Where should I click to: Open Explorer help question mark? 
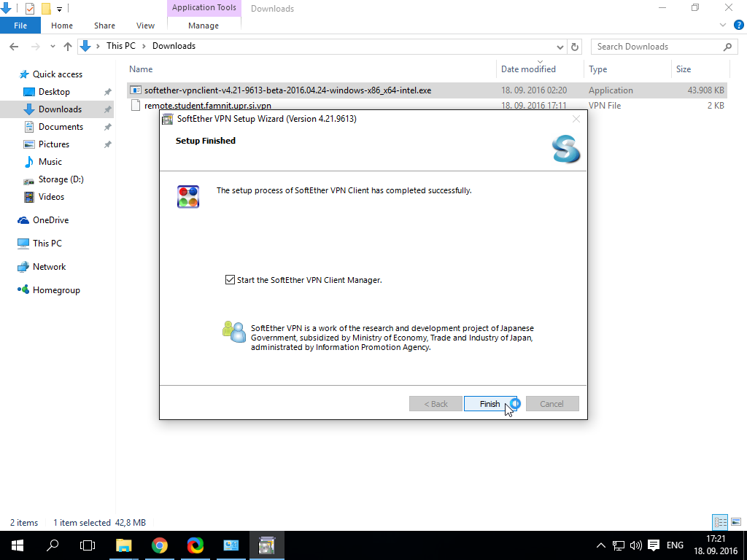739,26
